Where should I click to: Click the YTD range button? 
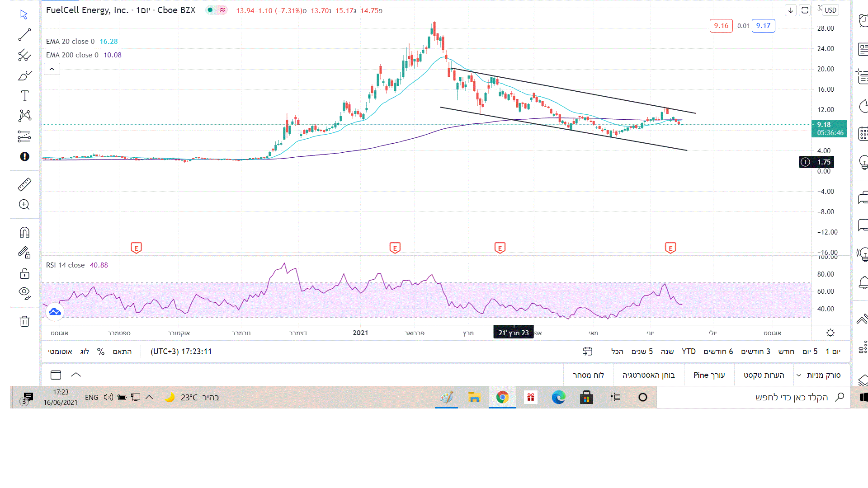[689, 352]
